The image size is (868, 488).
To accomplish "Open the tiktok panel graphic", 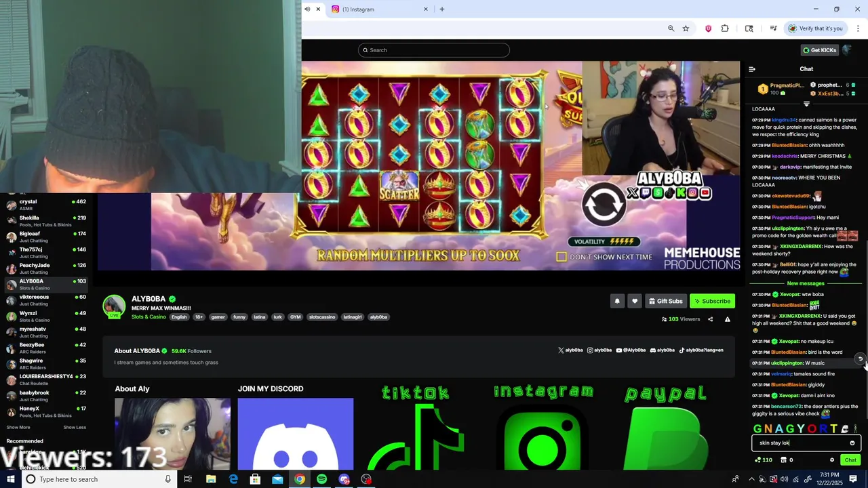I will (x=416, y=427).
